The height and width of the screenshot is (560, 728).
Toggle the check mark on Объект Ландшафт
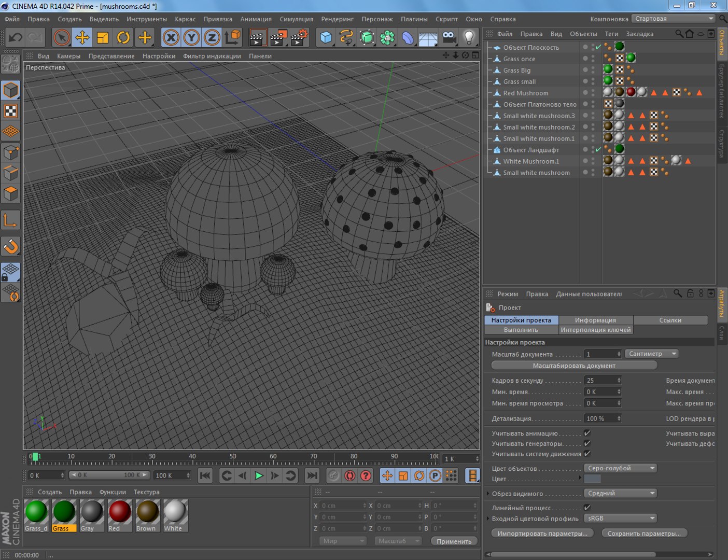[x=598, y=150]
